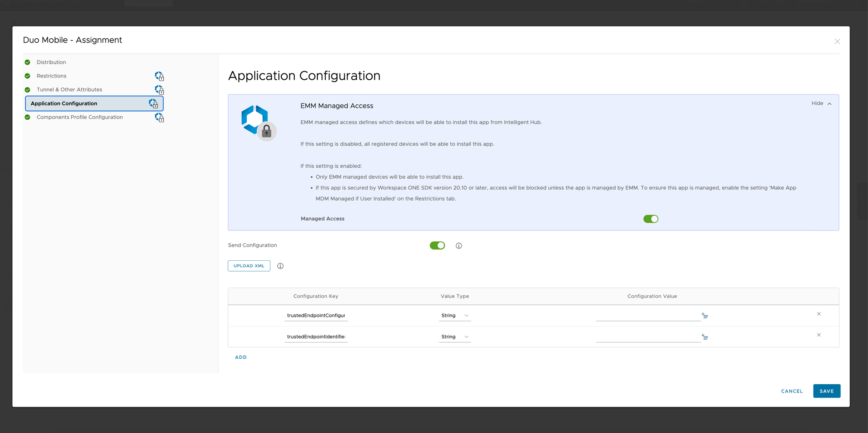Disable the Managed Access toggle
This screenshot has height=433, width=868.
point(650,219)
